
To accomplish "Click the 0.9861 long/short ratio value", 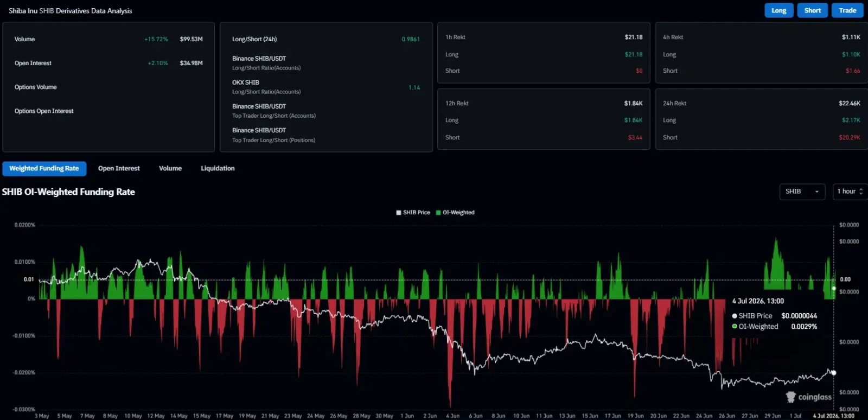I will click(411, 39).
